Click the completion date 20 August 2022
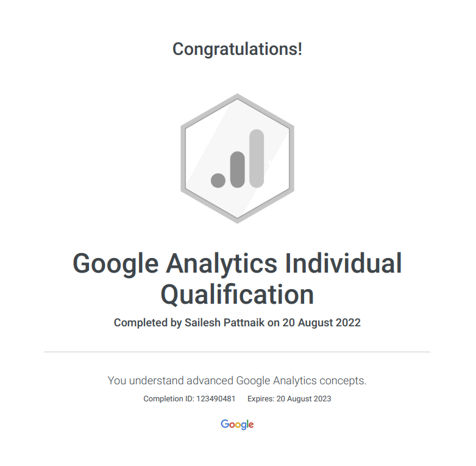This screenshot has height=466, width=476. (x=321, y=323)
